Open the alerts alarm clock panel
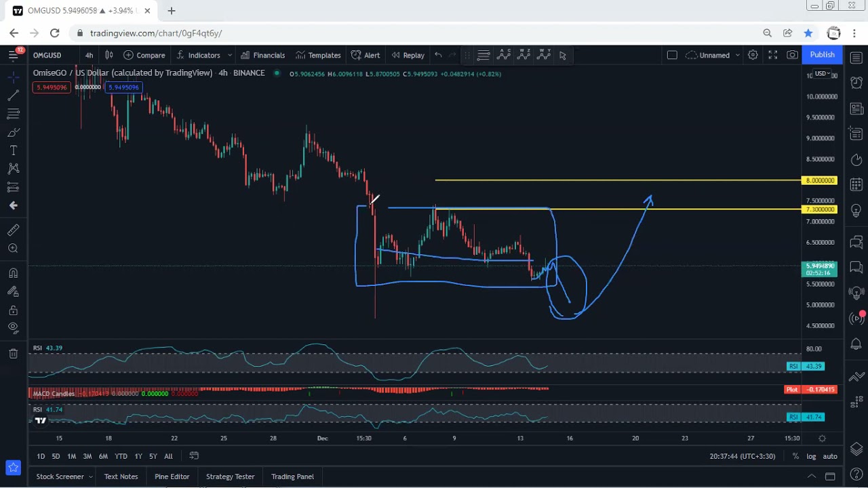Image resolution: width=868 pixels, height=488 pixels. pyautogui.click(x=856, y=82)
